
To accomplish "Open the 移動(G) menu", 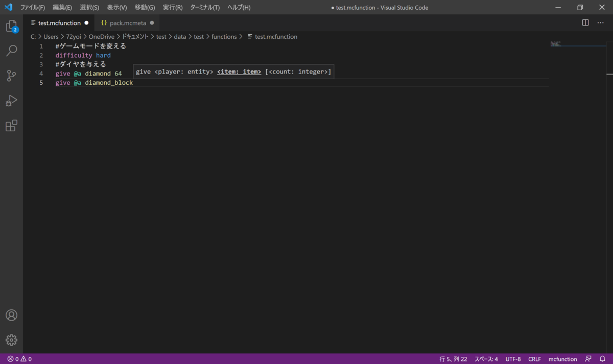I will [145, 8].
